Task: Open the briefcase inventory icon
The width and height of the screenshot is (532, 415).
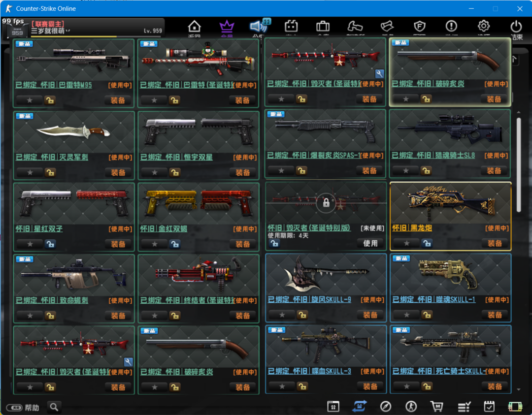Action: pos(323,26)
